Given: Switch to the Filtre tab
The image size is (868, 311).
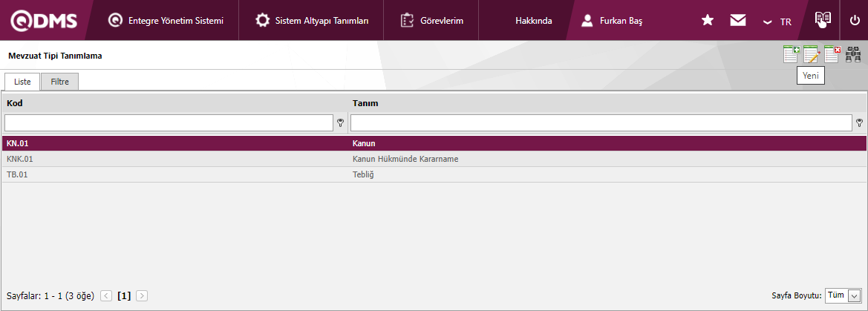Looking at the screenshot, I should point(60,82).
